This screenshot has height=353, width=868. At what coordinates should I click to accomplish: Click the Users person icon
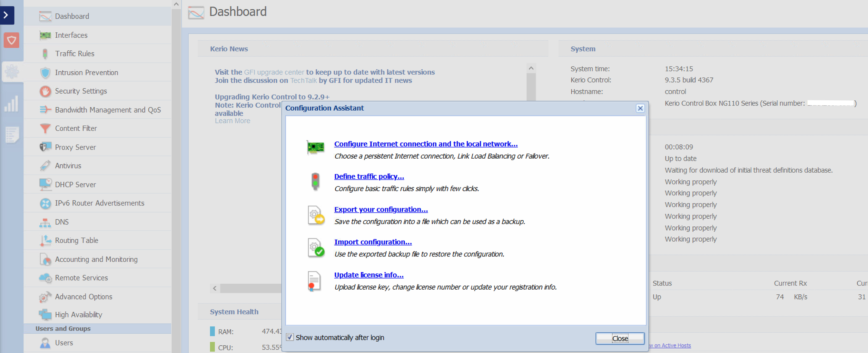45,343
